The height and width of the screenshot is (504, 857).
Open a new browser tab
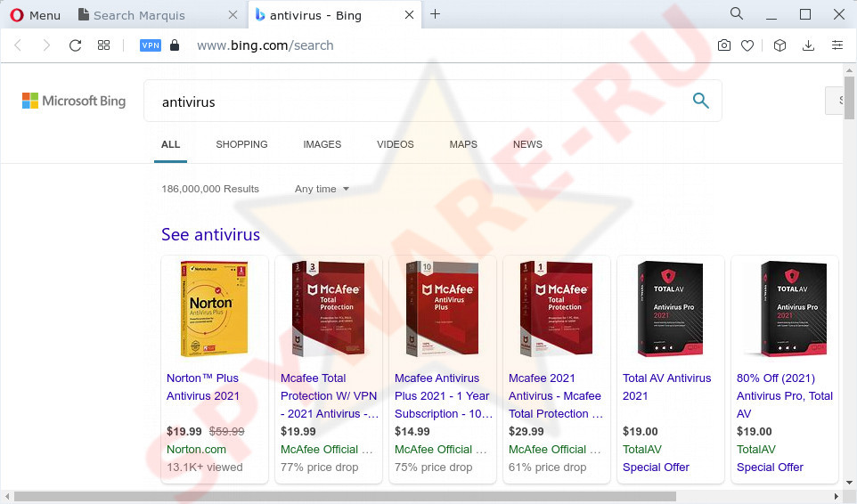[435, 14]
